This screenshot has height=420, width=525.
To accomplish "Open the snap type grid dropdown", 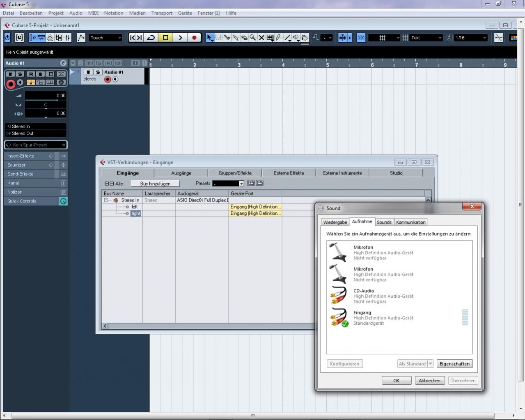I will (x=384, y=38).
